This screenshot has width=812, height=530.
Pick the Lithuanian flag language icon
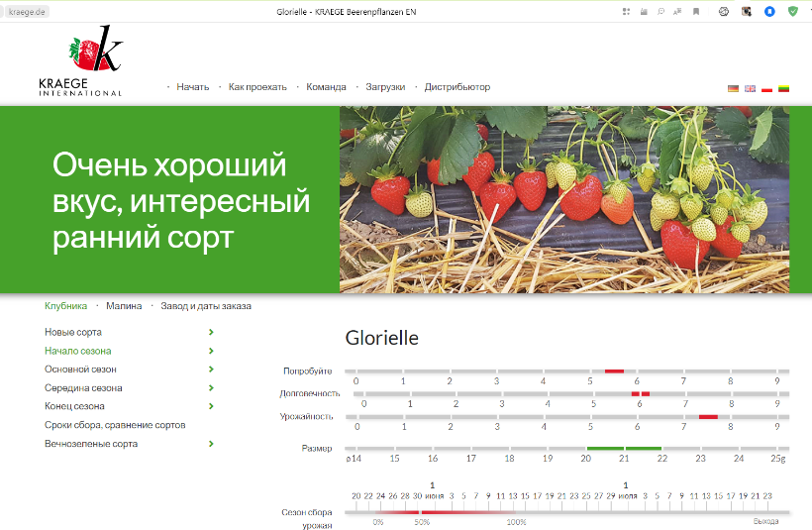783,88
